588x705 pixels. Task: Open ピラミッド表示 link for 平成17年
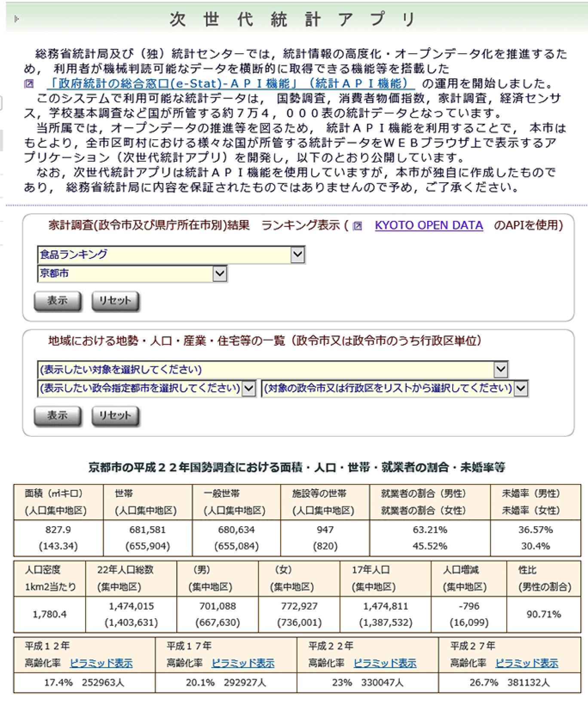coord(243,663)
